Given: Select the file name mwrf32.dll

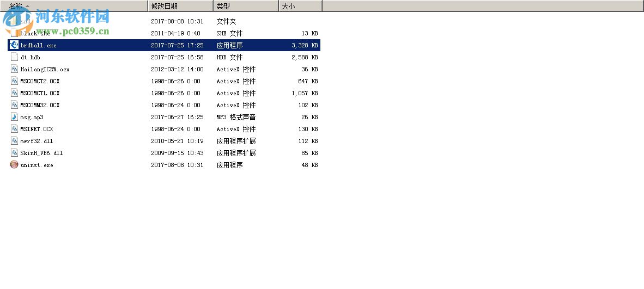Looking at the screenshot, I should 37,141.
